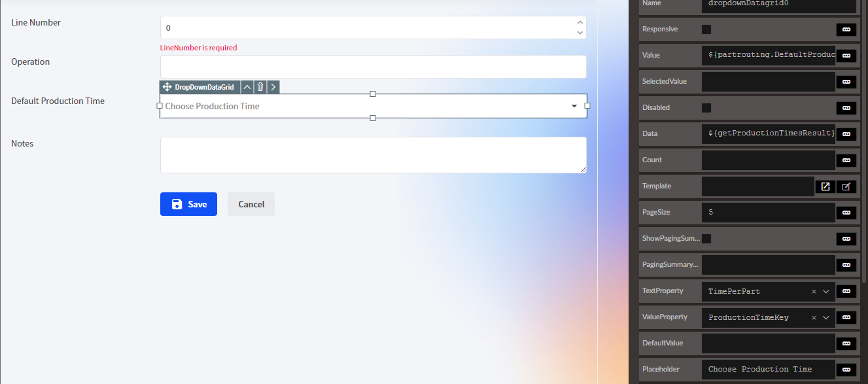Viewport: 868px width, 384px height.
Task: Click into the Notes text area
Action: pyautogui.click(x=373, y=155)
